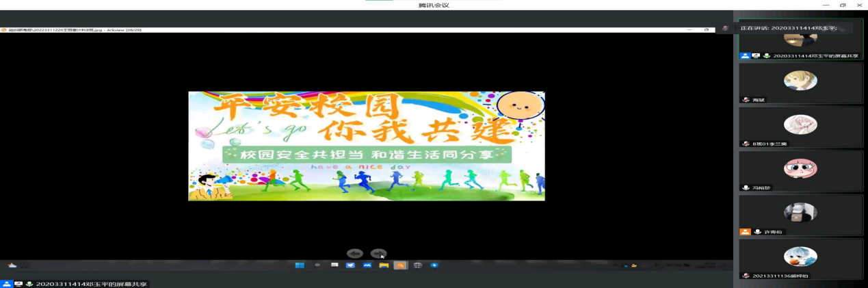The width and height of the screenshot is (868, 288).
Task: Click the bottom-left screen sharing name label
Action: click(x=91, y=284)
